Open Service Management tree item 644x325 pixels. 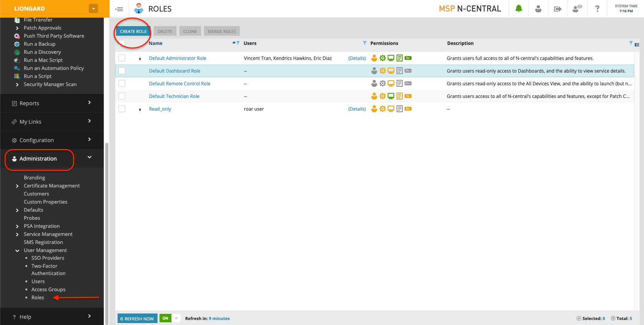pos(48,234)
